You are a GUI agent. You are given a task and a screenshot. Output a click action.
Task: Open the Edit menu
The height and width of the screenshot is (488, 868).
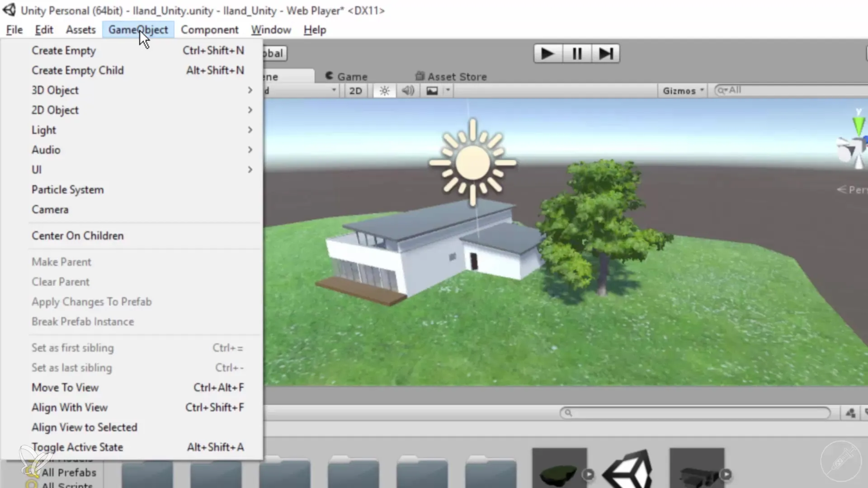tap(44, 30)
